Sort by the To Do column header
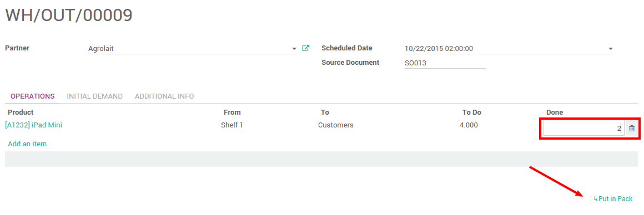Image resolution: width=644 pixels, height=215 pixels. (471, 112)
